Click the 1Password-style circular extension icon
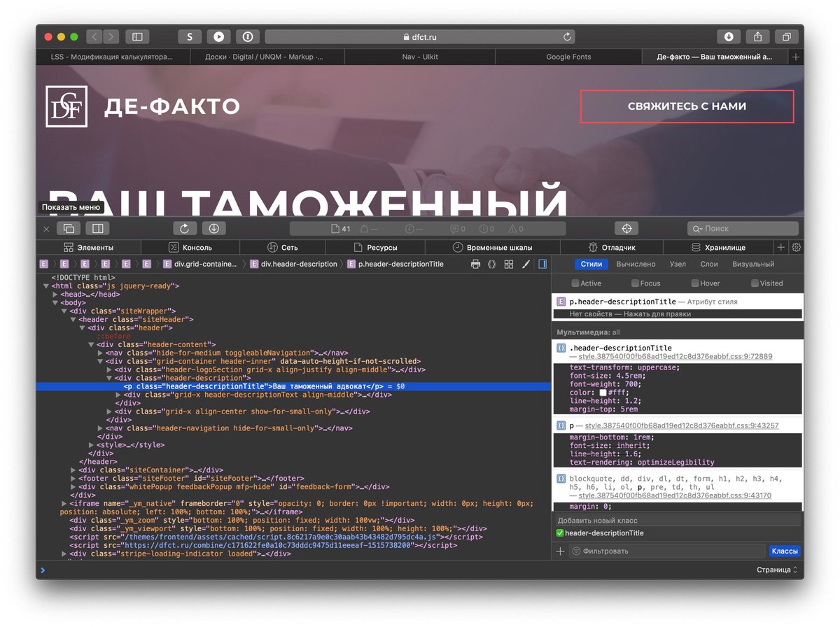 point(247,36)
